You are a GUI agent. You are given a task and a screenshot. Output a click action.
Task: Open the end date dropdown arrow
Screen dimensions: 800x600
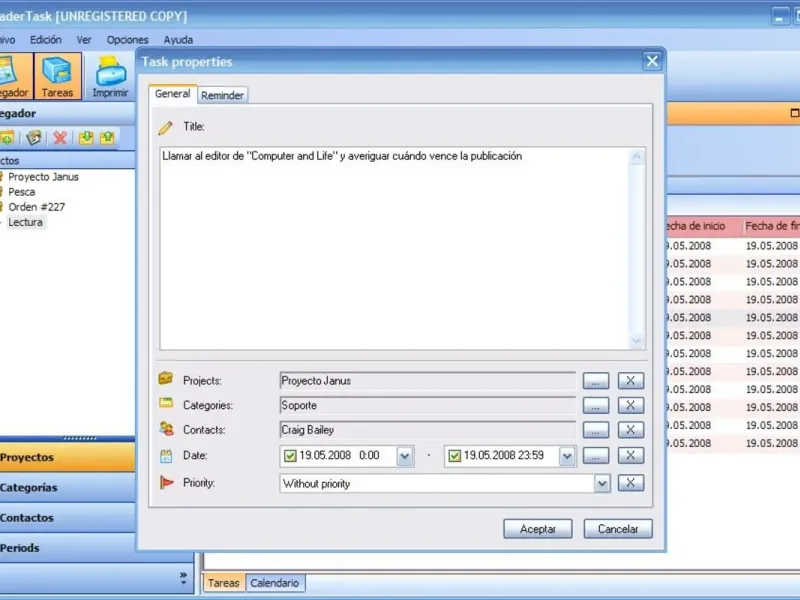pos(567,456)
